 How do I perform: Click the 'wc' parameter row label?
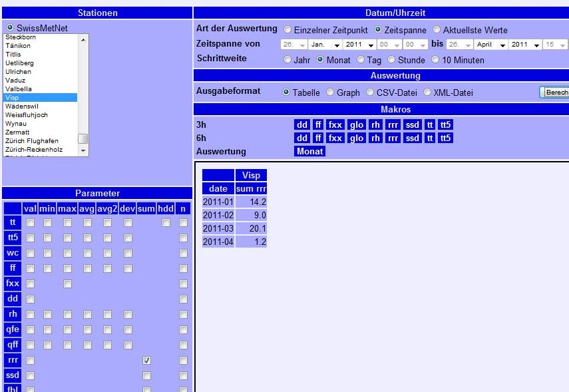pos(13,253)
